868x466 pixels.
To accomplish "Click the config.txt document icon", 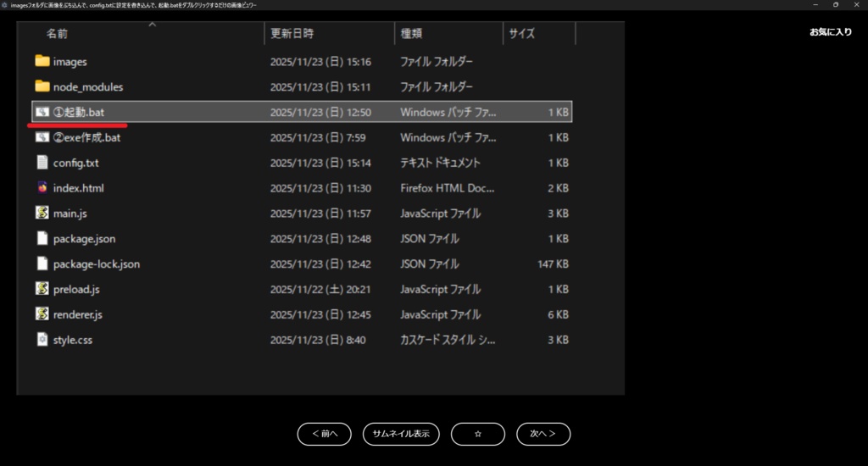I will click(42, 162).
